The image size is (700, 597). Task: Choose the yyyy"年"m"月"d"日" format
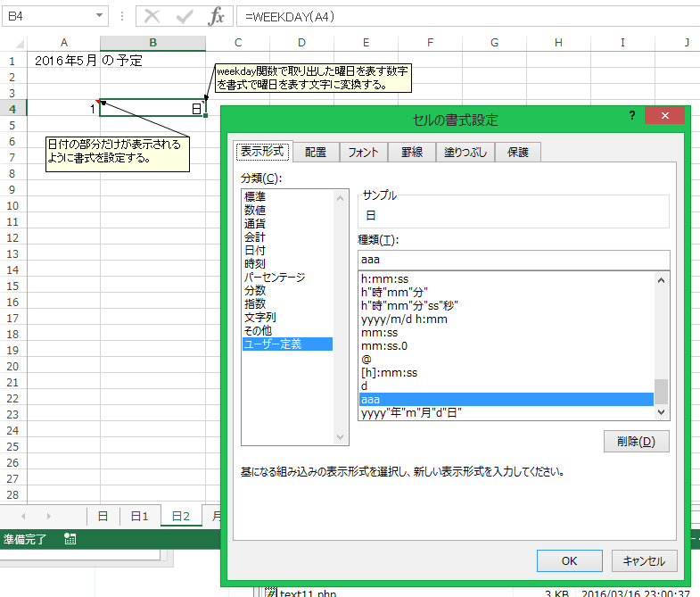(x=410, y=413)
